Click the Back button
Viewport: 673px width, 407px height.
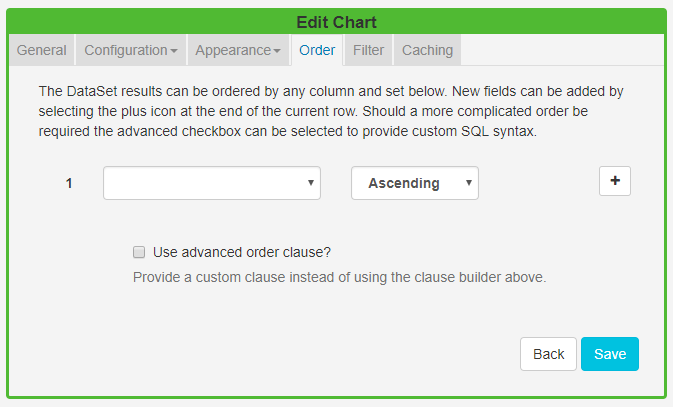click(548, 354)
